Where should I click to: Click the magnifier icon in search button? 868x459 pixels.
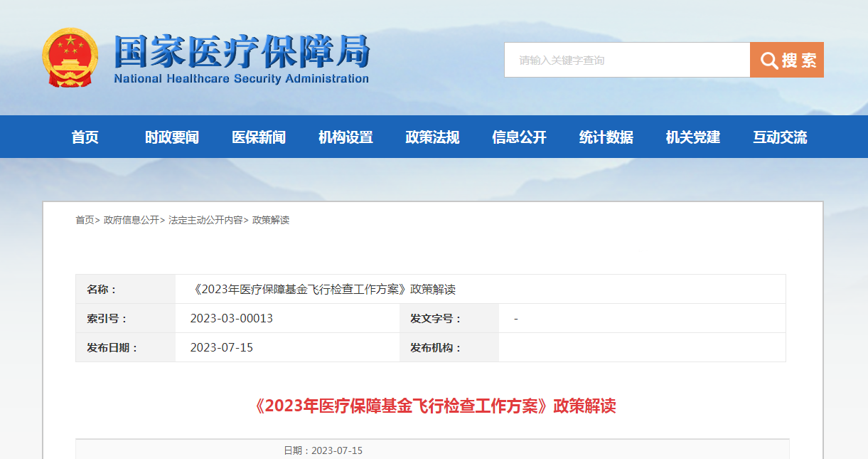768,60
